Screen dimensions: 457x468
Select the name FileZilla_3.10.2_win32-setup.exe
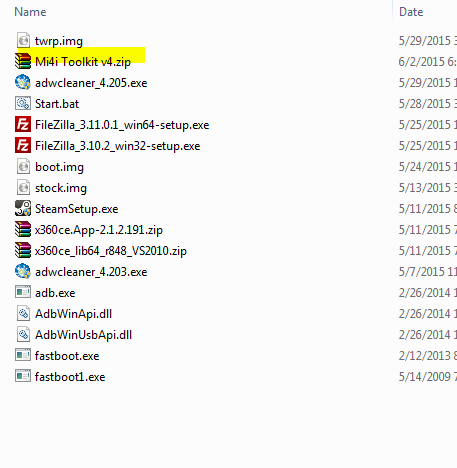[117, 146]
